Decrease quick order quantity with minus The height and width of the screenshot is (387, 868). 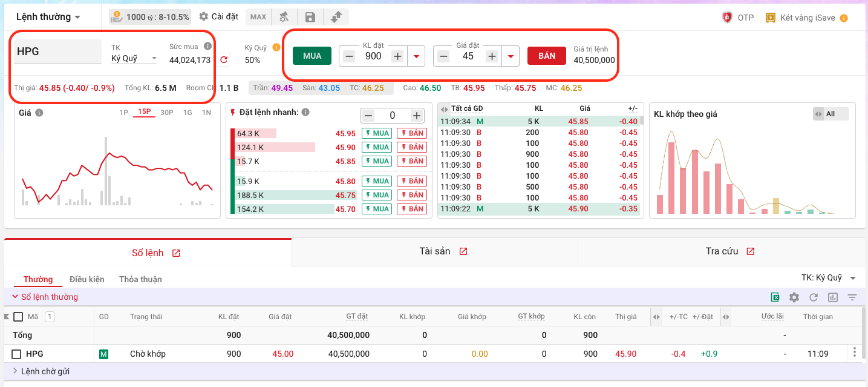(x=368, y=115)
